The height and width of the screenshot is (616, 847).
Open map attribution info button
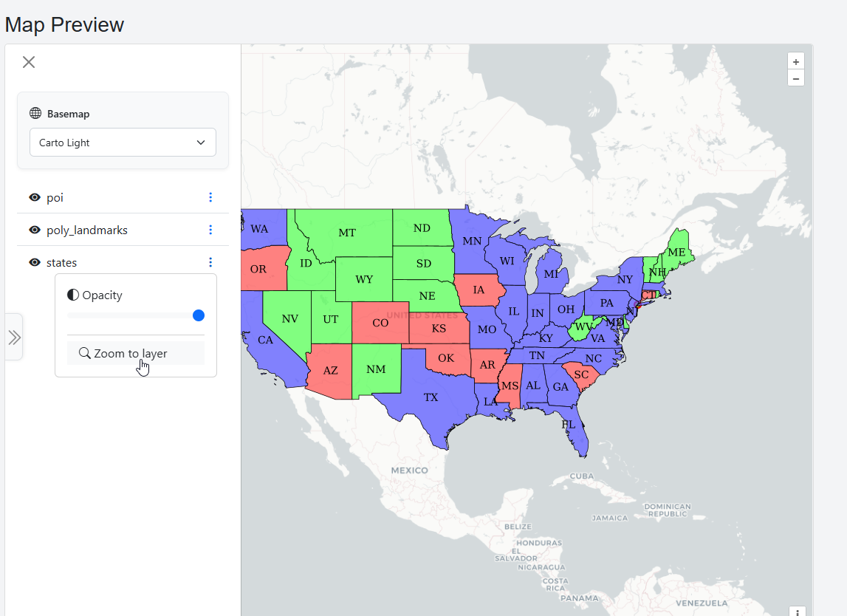[x=798, y=612]
